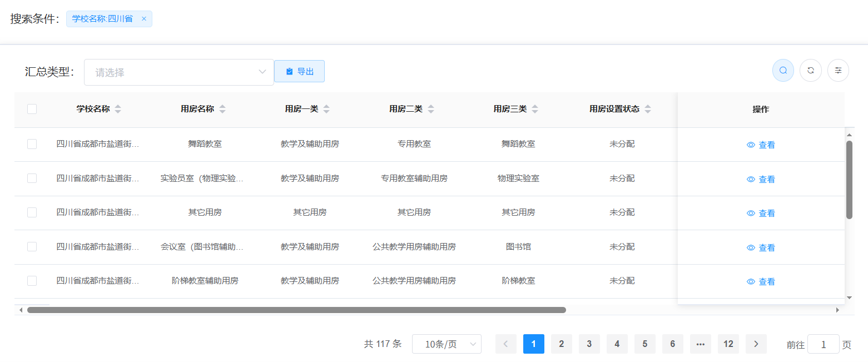View details of the 阶梯教室辅助用房 row
Screen dimensions: 868x362
[x=761, y=282]
